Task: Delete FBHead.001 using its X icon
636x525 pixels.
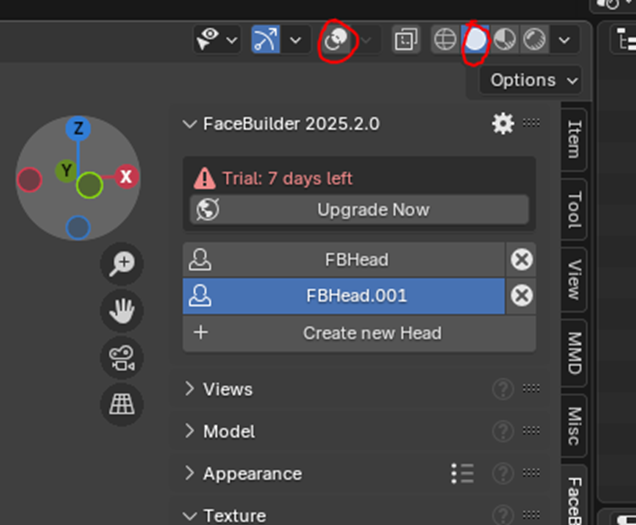Action: tap(521, 296)
